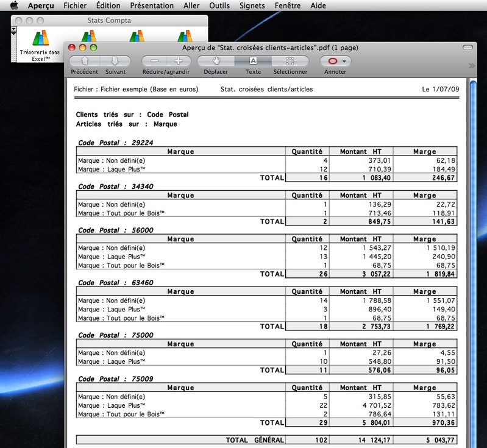
Task: Click the 'Code Postal : 56000' heading
Action: coord(116,230)
